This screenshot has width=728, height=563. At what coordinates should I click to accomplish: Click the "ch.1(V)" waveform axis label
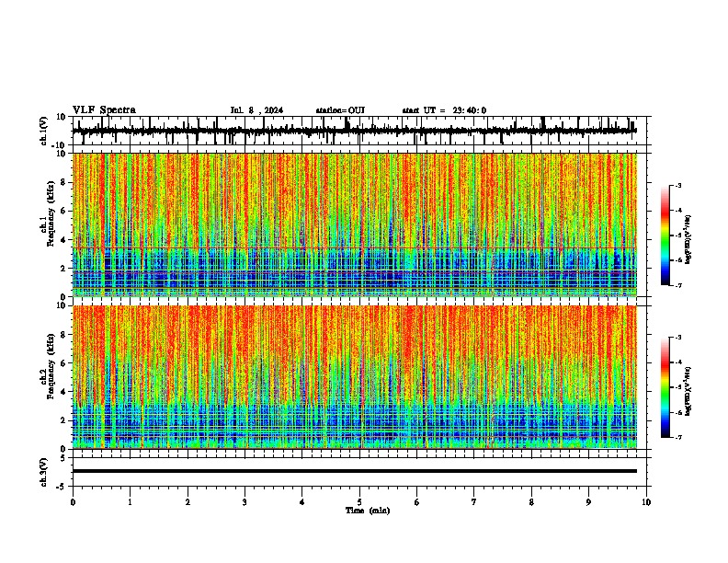click(43, 131)
